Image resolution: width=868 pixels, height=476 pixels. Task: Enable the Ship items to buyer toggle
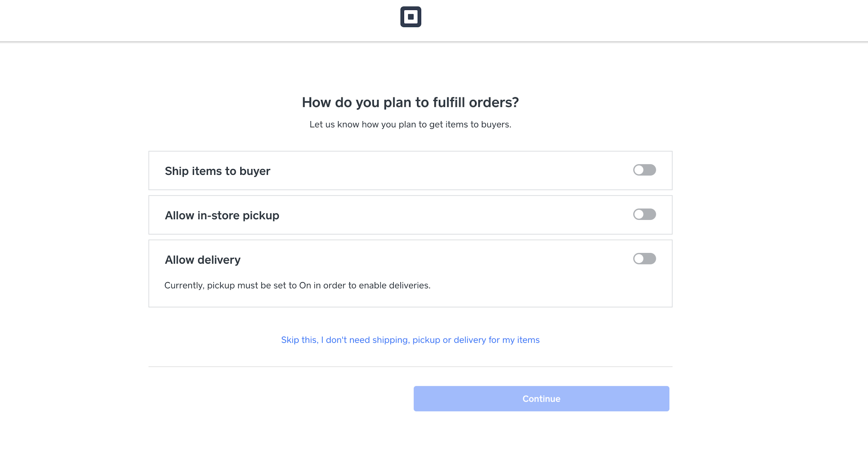tap(644, 170)
